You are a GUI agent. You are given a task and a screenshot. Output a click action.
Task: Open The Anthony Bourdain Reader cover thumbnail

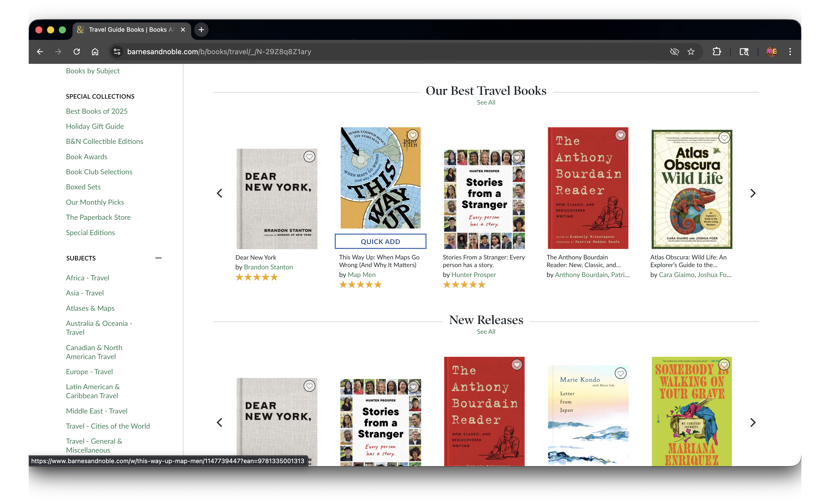(588, 189)
